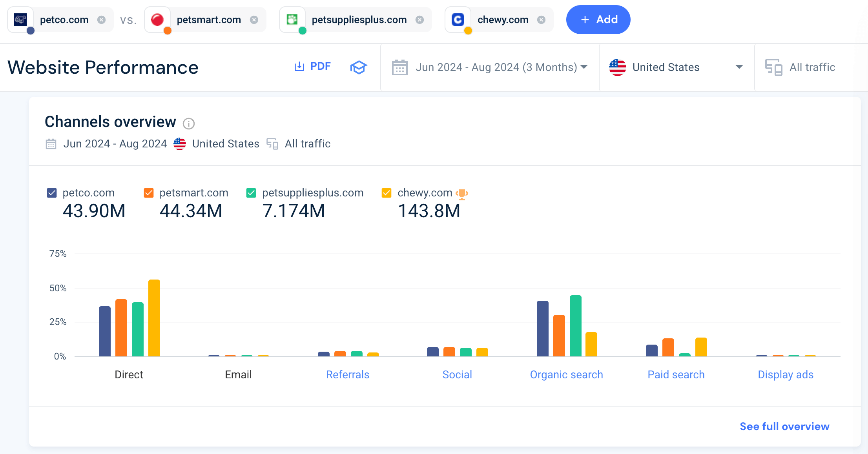Click the Website Performance heading
The image size is (868, 454).
(x=103, y=67)
